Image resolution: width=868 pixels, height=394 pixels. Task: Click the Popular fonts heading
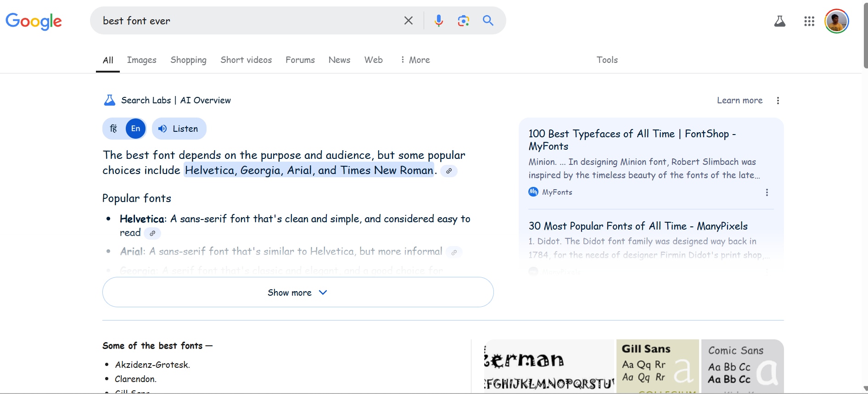(137, 198)
